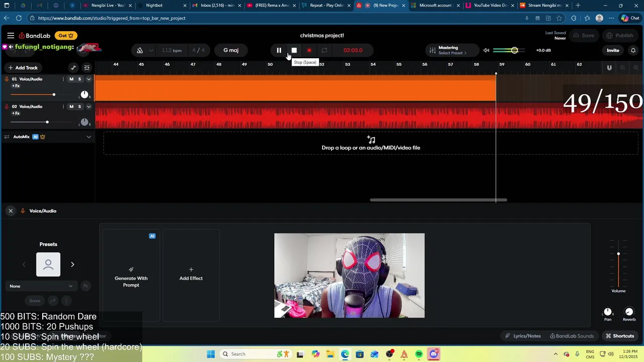Change the 4 / 4 time signature
Viewport: 644px width, 362px height.
point(199,50)
